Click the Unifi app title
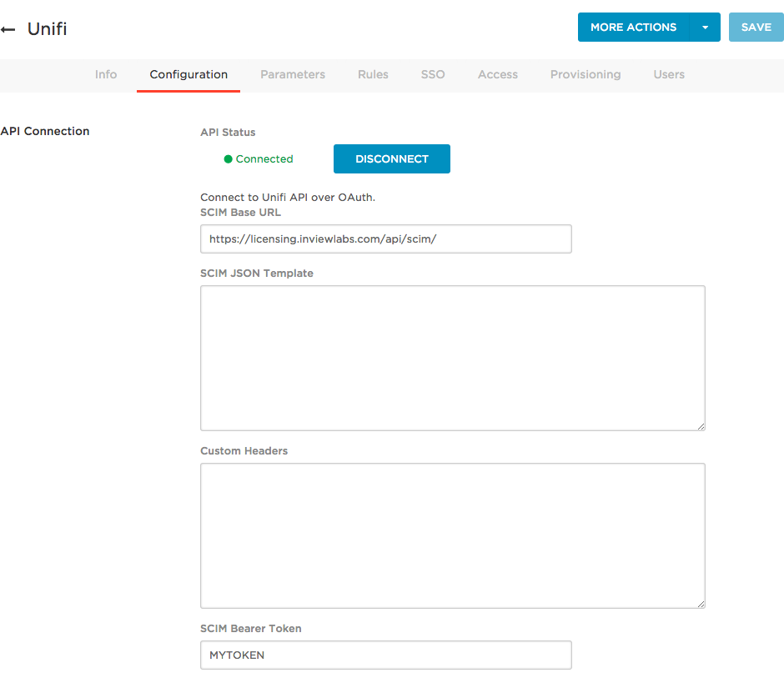This screenshot has width=784, height=673. 47,29
